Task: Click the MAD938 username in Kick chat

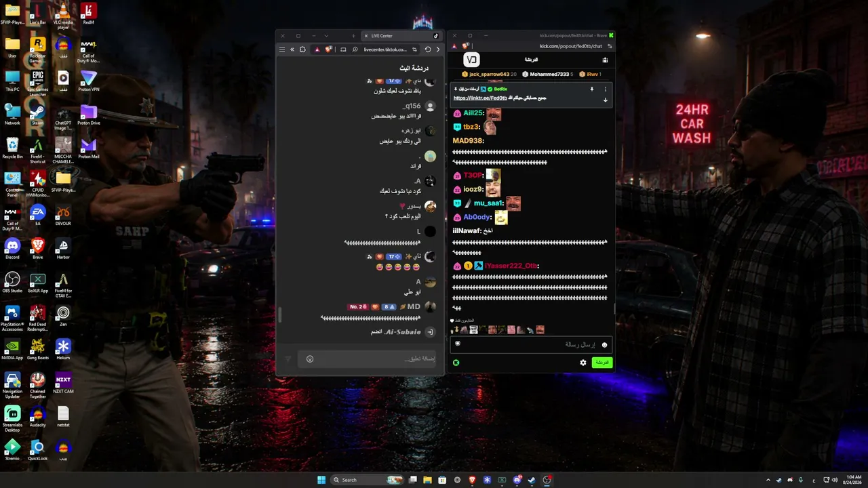Action: click(x=468, y=141)
